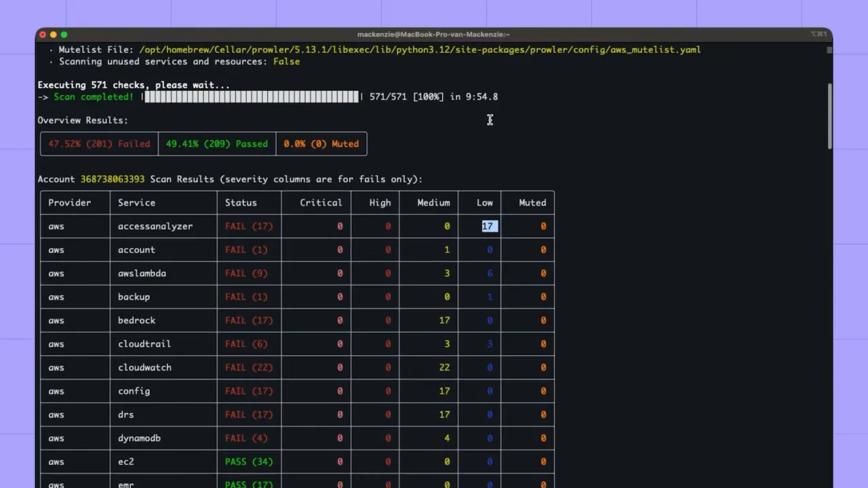Select the highlighted Low count for accessanalyzer
Image resolution: width=868 pixels, height=488 pixels.
pyautogui.click(x=488, y=226)
